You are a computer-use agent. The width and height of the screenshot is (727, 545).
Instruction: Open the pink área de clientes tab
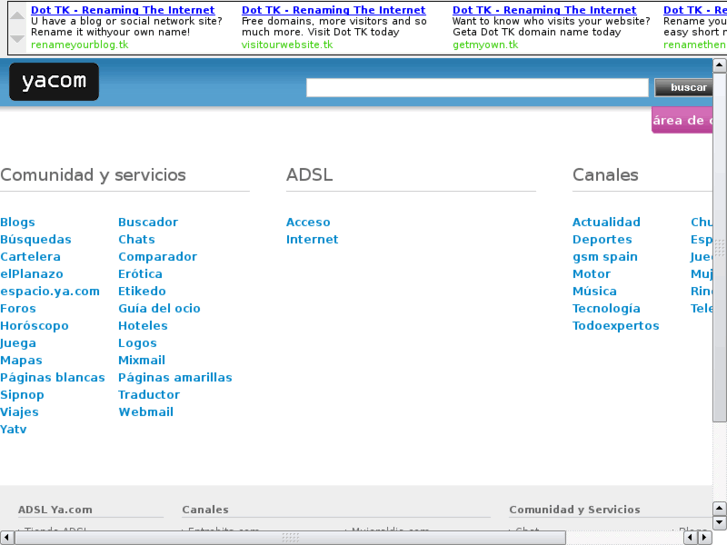point(682,120)
